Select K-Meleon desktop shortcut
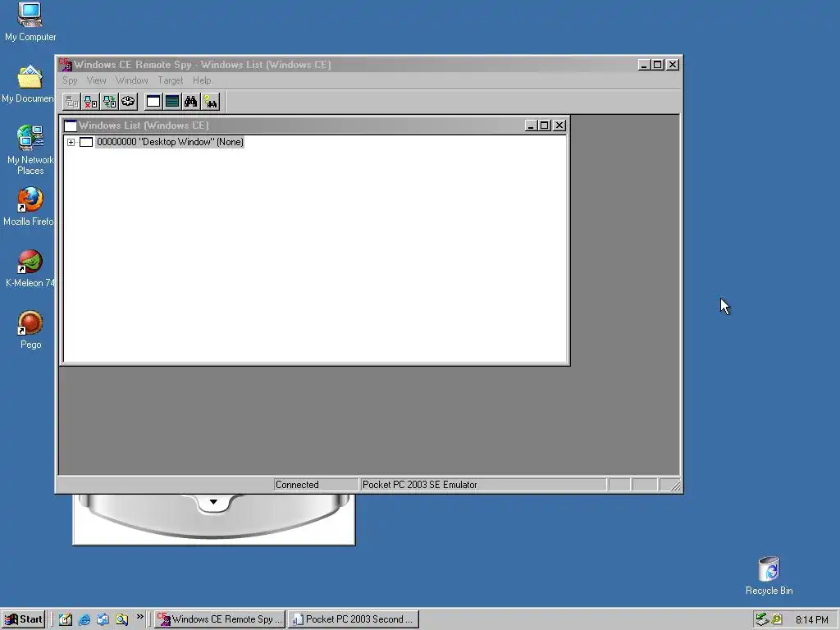Viewport: 840px width, 630px height. tap(30, 269)
